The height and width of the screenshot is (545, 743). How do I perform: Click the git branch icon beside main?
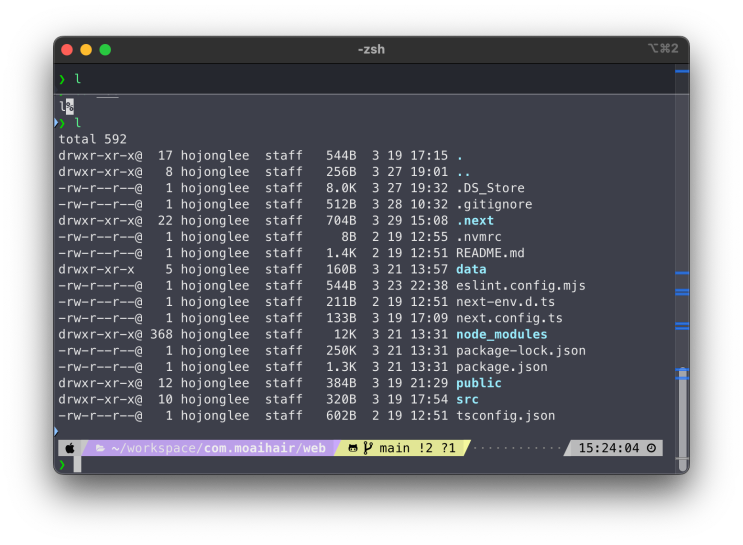tap(368, 448)
